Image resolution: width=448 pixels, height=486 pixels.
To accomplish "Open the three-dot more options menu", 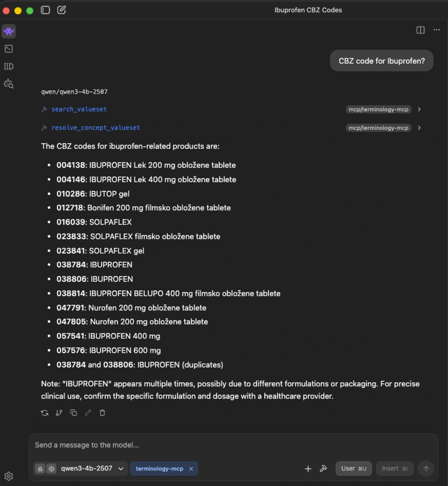I will [x=436, y=30].
